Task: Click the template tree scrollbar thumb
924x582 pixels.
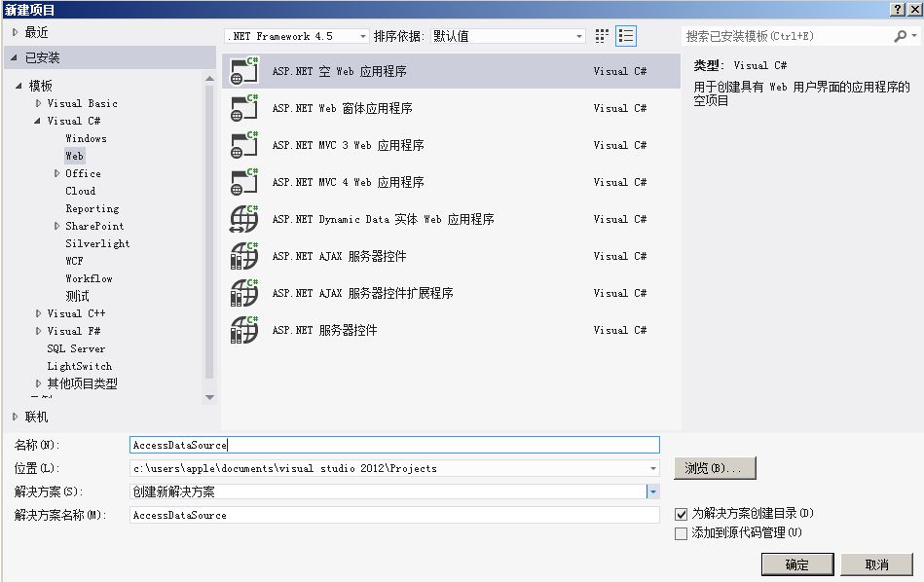Action: (x=209, y=232)
